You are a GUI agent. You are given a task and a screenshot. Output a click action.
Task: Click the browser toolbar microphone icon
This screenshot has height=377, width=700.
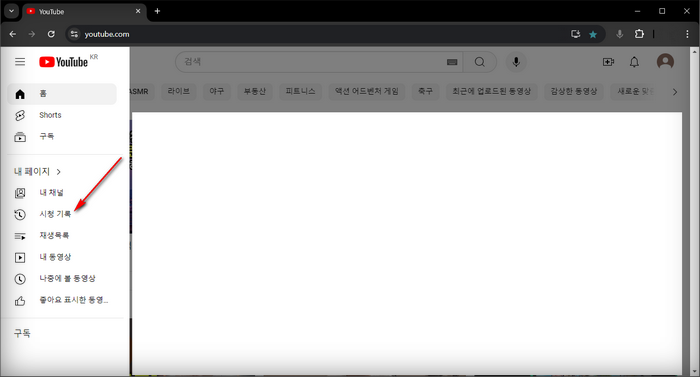(x=620, y=34)
